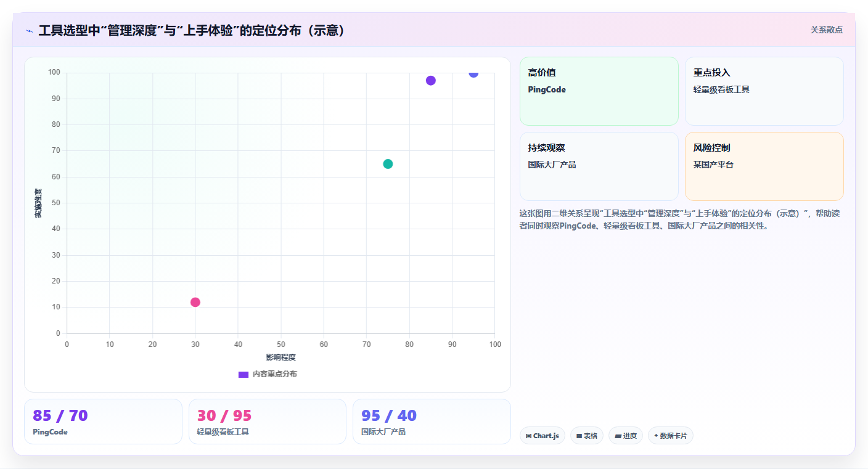Image resolution: width=868 pixels, height=469 pixels.
Task: Click the sparkle icon inside the 数据卡片 chip
Action: coord(656,436)
